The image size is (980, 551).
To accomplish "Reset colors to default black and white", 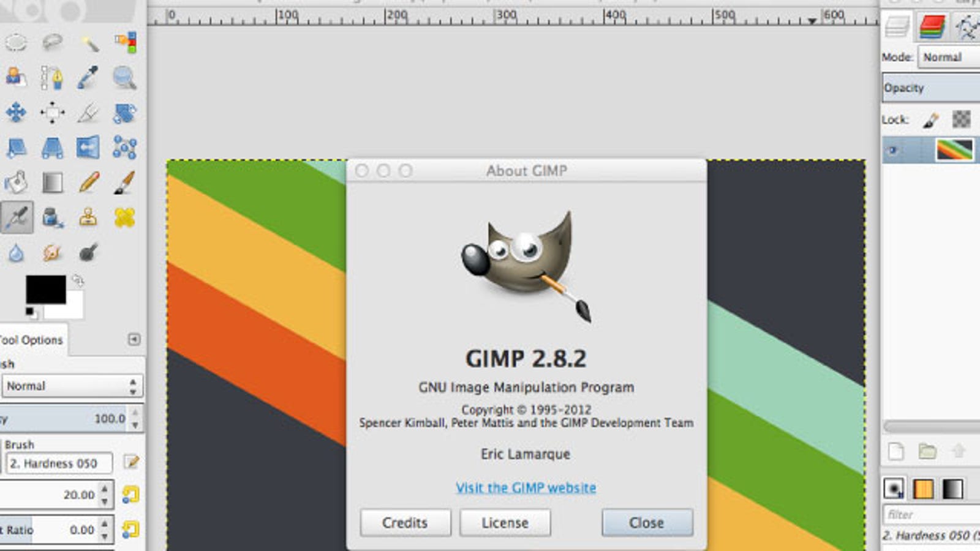I will (31, 313).
